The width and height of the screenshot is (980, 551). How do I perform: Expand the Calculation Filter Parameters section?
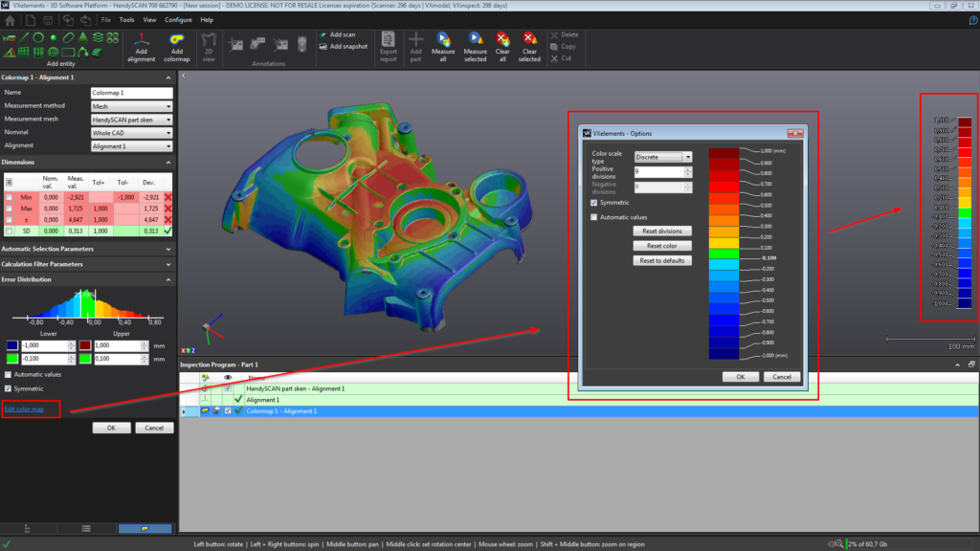pyautogui.click(x=88, y=264)
